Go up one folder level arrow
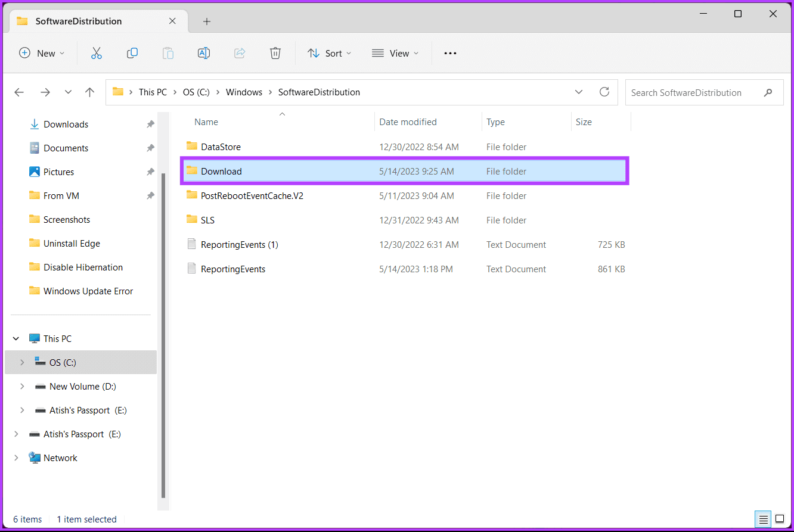Image resolution: width=794 pixels, height=532 pixels. pos(89,92)
